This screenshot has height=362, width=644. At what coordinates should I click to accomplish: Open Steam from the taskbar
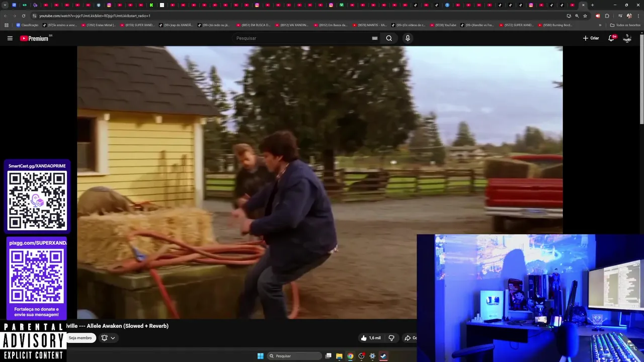(x=383, y=356)
